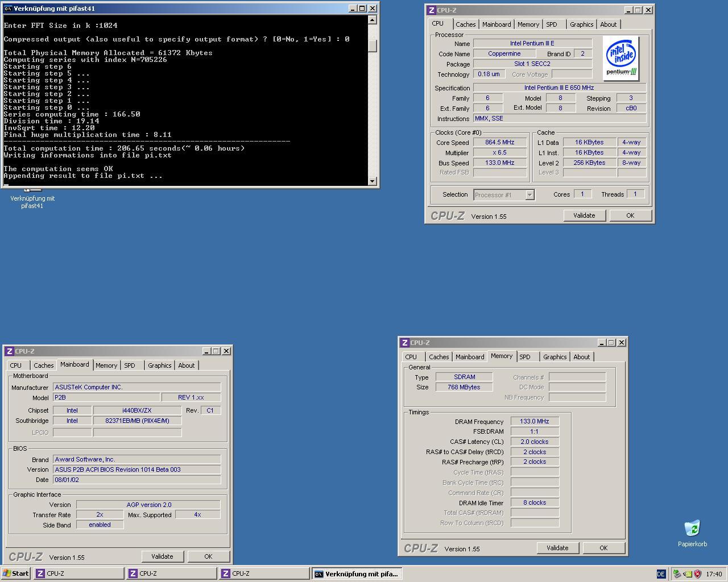
Task: Click the CPU-Z Z icon in the CPU window title bar
Action: [431, 10]
